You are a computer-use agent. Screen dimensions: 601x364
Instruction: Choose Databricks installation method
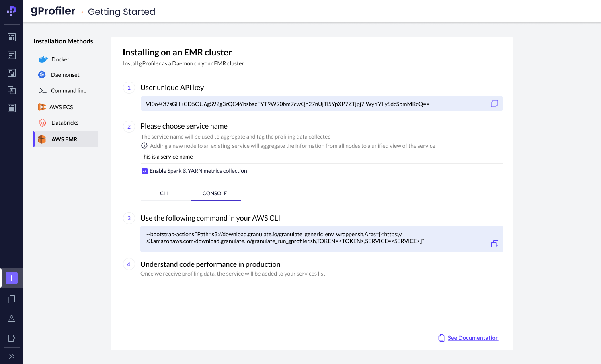65,123
